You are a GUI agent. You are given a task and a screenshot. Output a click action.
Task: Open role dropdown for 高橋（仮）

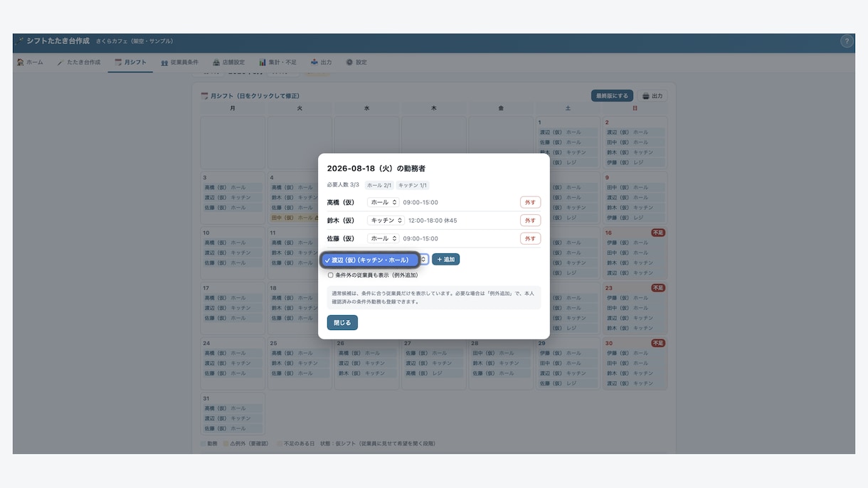coord(383,202)
